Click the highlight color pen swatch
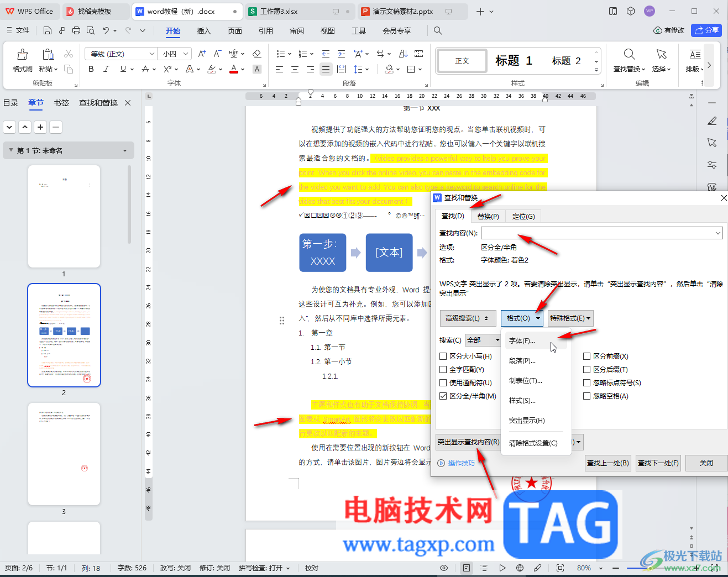The height and width of the screenshot is (577, 728). tap(212, 69)
